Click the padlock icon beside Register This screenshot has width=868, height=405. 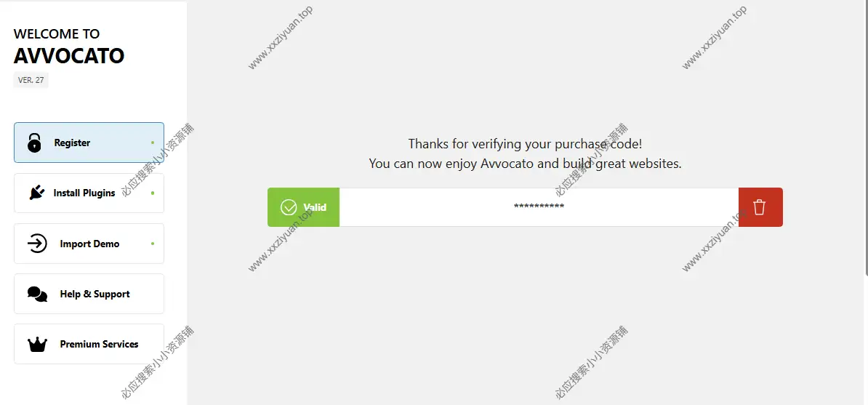[x=34, y=143]
